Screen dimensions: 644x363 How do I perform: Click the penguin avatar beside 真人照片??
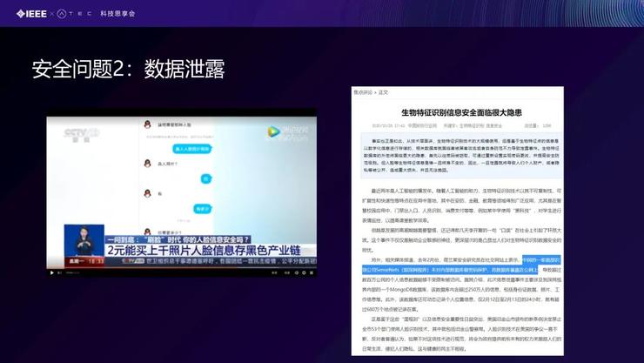pos(147,164)
